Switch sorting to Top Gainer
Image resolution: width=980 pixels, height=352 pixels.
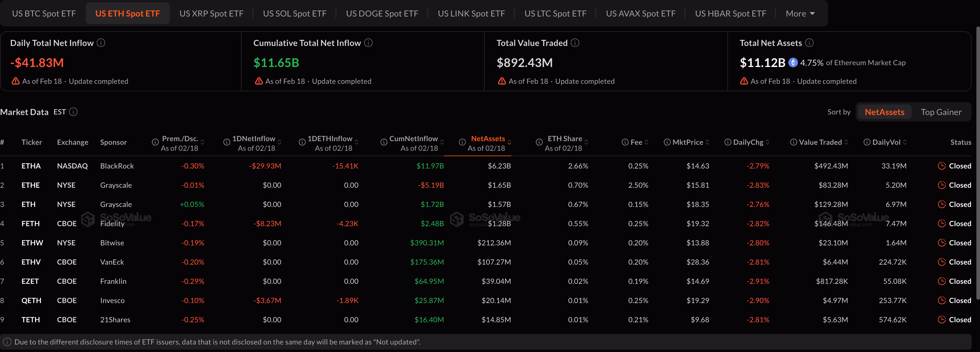(941, 112)
